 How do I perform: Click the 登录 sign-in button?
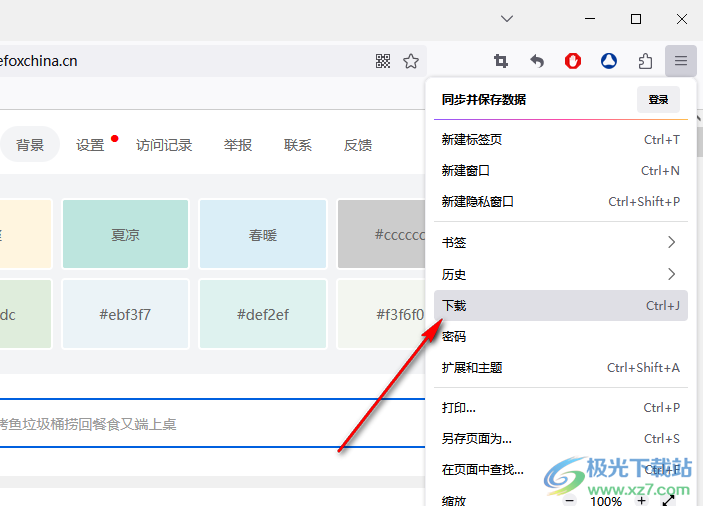(658, 99)
